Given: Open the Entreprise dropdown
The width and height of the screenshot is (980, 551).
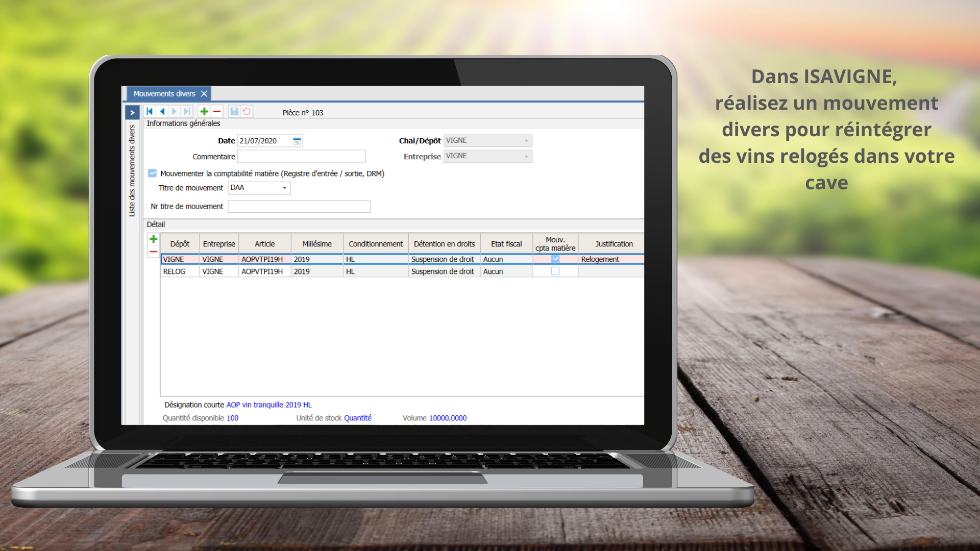Looking at the screenshot, I should 488,156.
